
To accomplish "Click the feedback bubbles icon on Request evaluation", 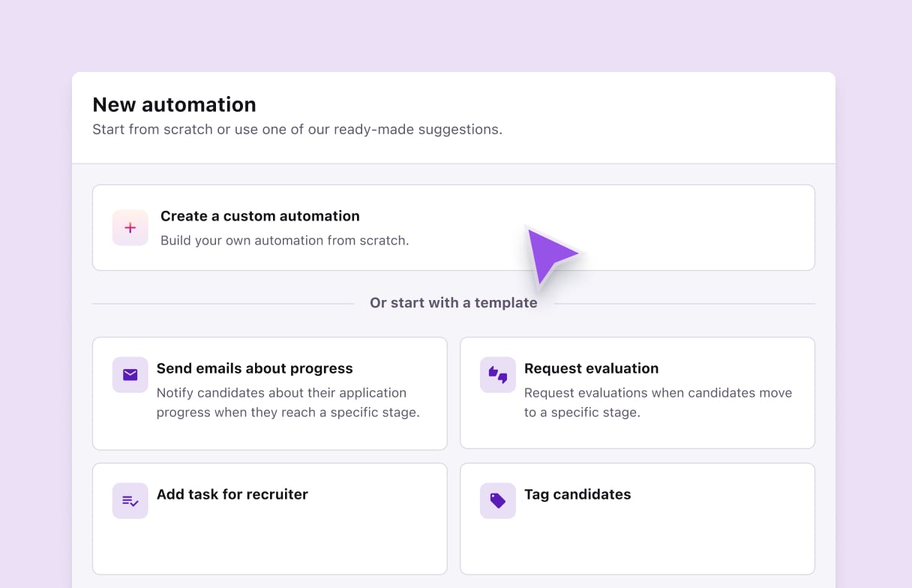I will (x=497, y=375).
